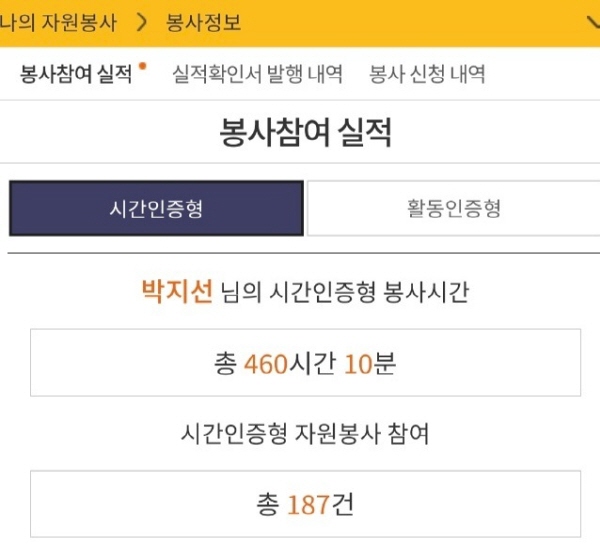Click the orange 187 count figure
The height and width of the screenshot is (560, 600).
(x=308, y=504)
